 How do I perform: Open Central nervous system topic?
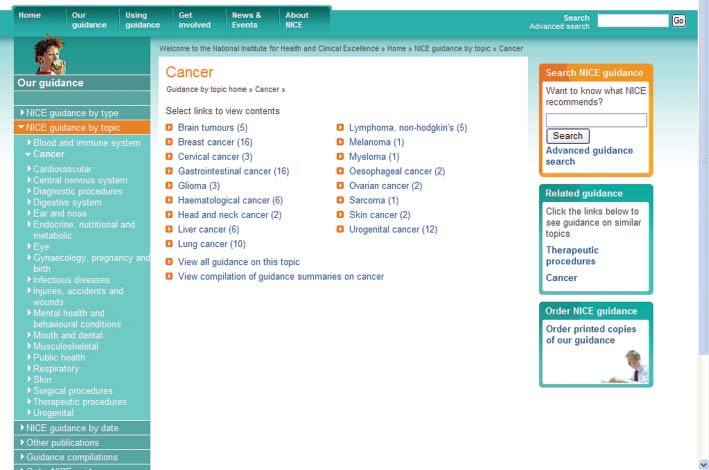point(80,180)
